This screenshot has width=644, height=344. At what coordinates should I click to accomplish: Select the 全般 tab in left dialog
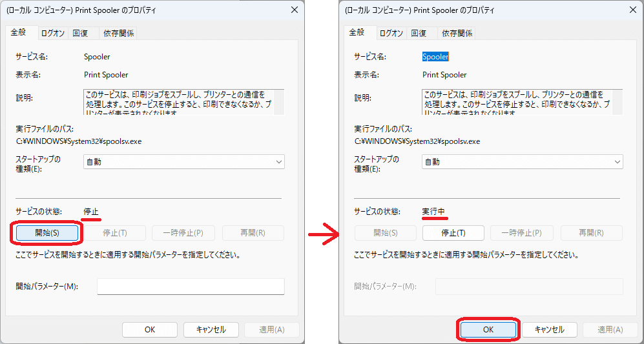(x=21, y=32)
